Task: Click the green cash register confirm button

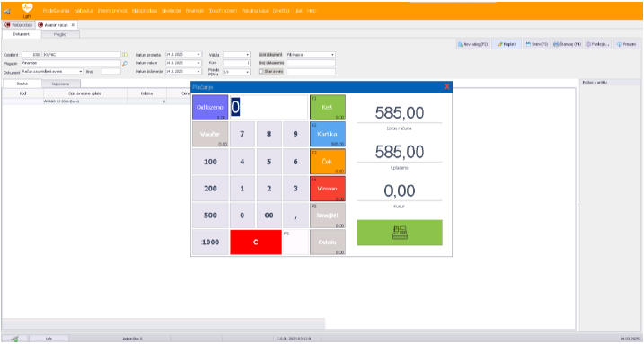Action: pyautogui.click(x=400, y=233)
